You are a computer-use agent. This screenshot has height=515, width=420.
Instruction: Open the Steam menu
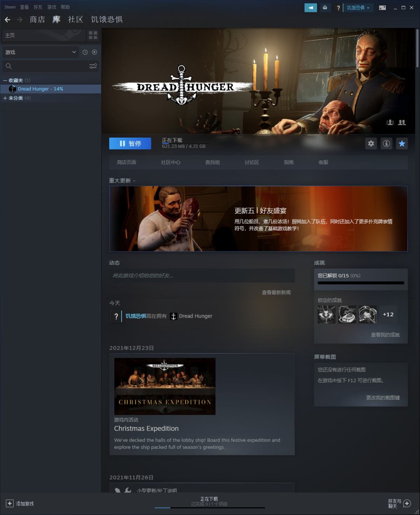pyautogui.click(x=10, y=7)
